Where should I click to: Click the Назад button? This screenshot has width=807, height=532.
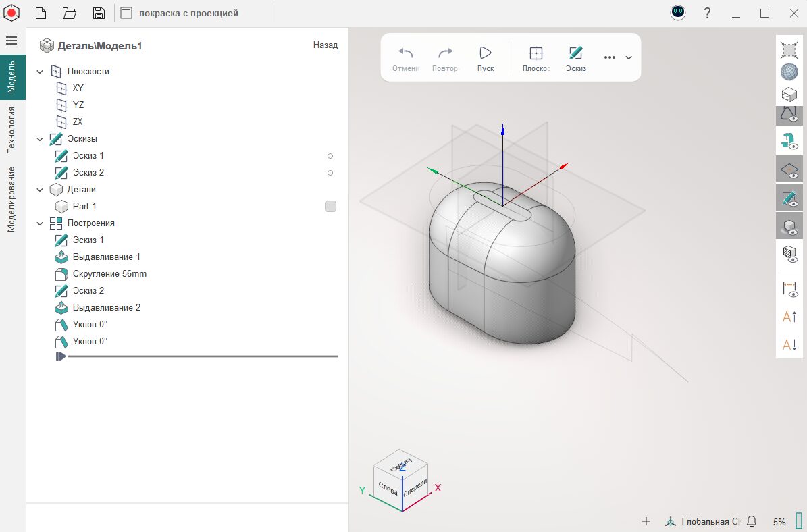(x=325, y=45)
